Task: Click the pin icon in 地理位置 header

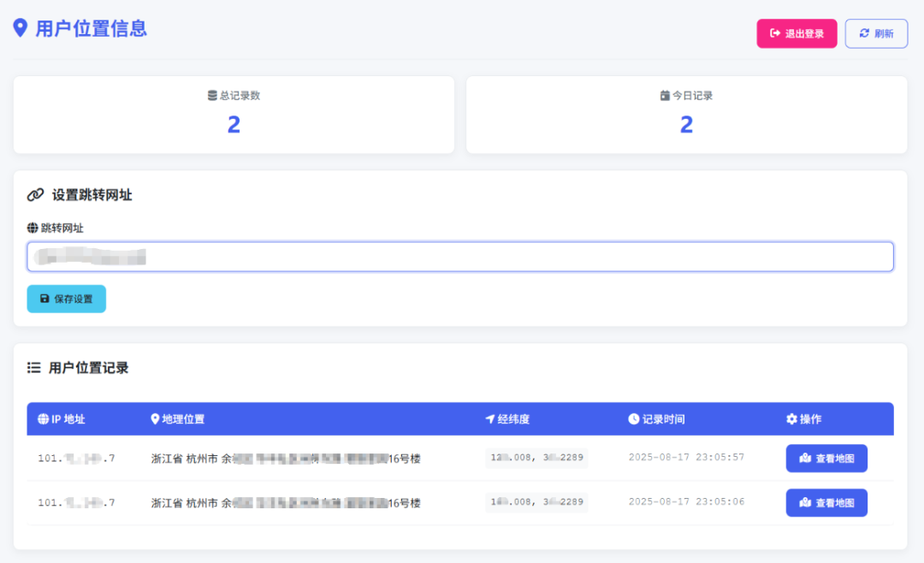Action: click(x=155, y=419)
